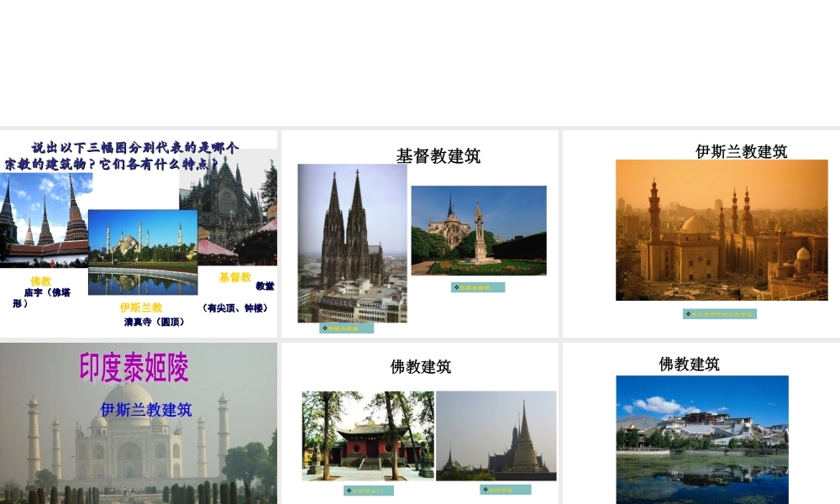Click the yellow label 基督教

[x=235, y=277]
